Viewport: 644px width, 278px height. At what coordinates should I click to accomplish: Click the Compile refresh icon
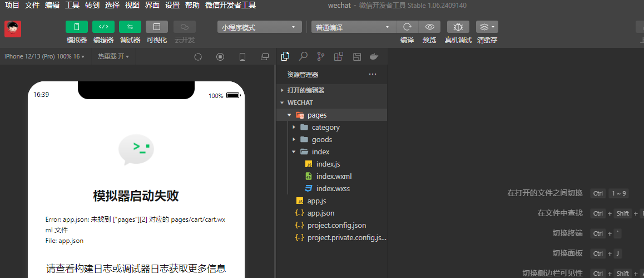[407, 27]
